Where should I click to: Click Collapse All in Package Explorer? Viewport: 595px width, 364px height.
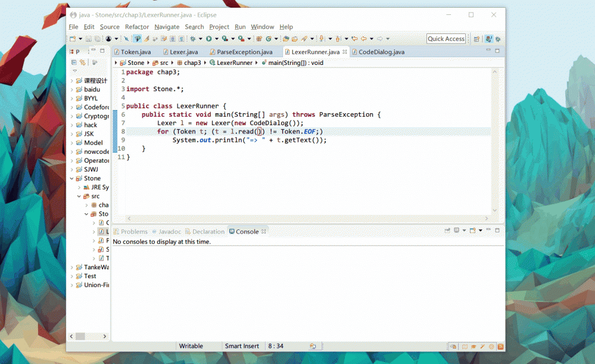pos(74,63)
